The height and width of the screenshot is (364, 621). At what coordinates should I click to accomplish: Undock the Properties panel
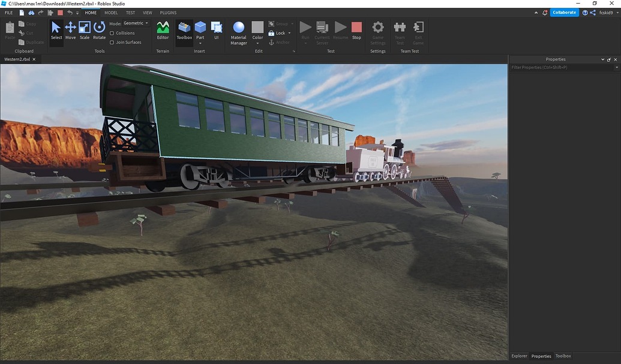coord(609,59)
